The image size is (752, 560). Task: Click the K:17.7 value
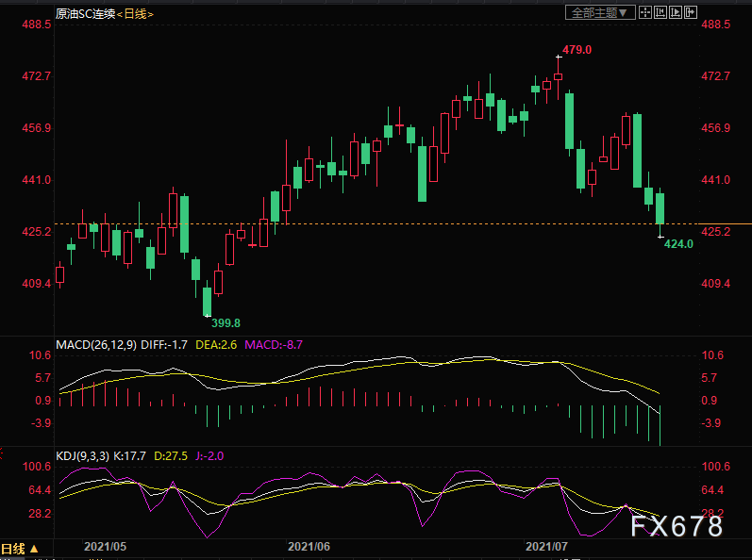129,456
